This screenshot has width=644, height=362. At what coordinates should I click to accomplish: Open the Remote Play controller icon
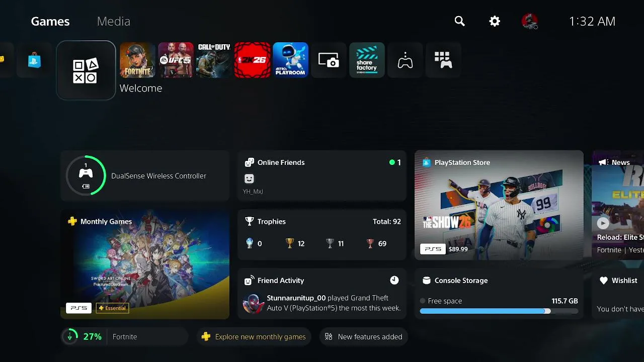click(405, 60)
